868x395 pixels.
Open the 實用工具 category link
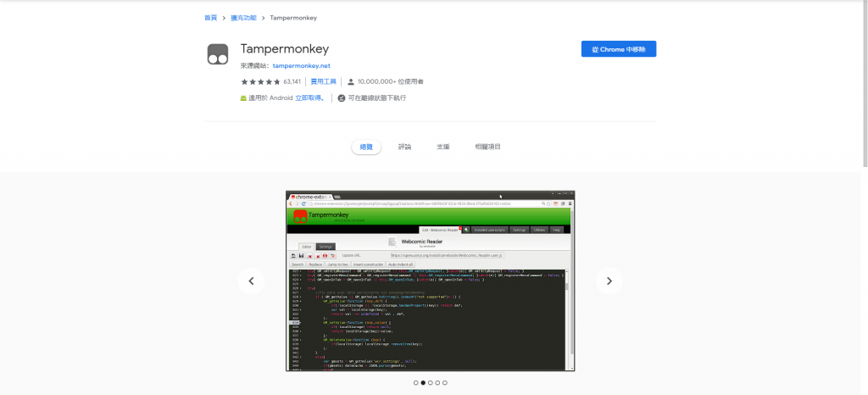coord(323,82)
